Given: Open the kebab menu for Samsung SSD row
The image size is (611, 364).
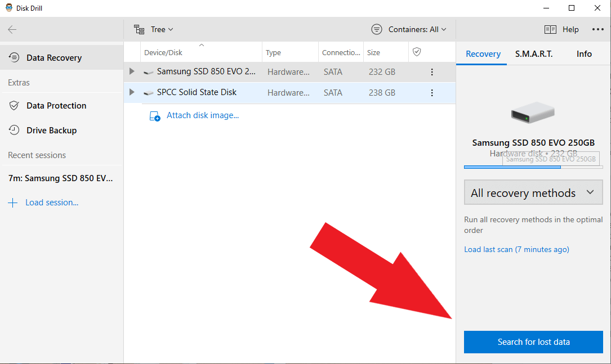Looking at the screenshot, I should click(432, 72).
